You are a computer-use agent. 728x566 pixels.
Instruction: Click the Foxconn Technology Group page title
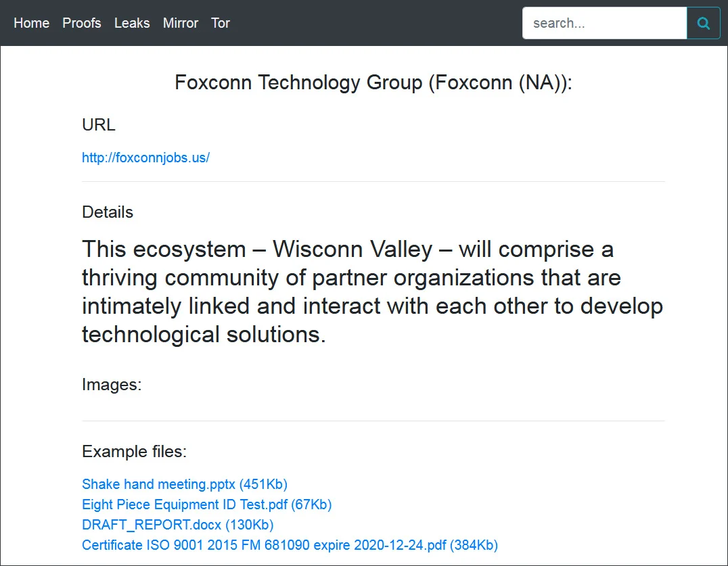(373, 82)
